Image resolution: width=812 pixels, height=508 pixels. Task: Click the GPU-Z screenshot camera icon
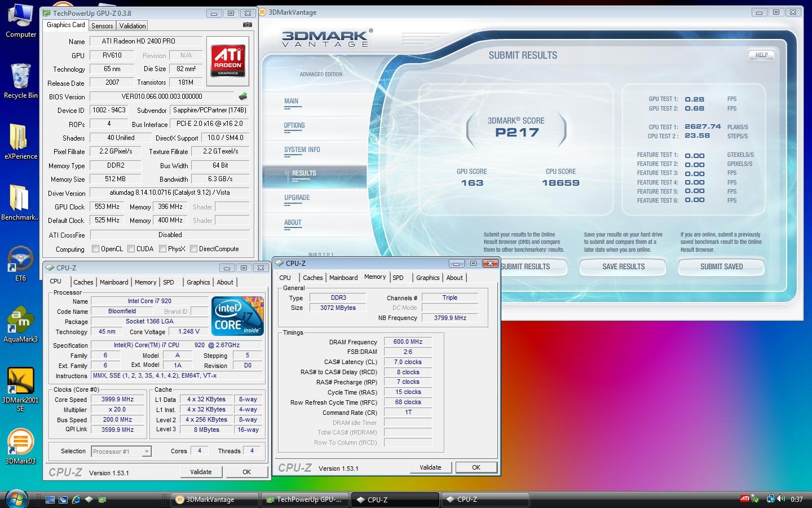point(247,25)
